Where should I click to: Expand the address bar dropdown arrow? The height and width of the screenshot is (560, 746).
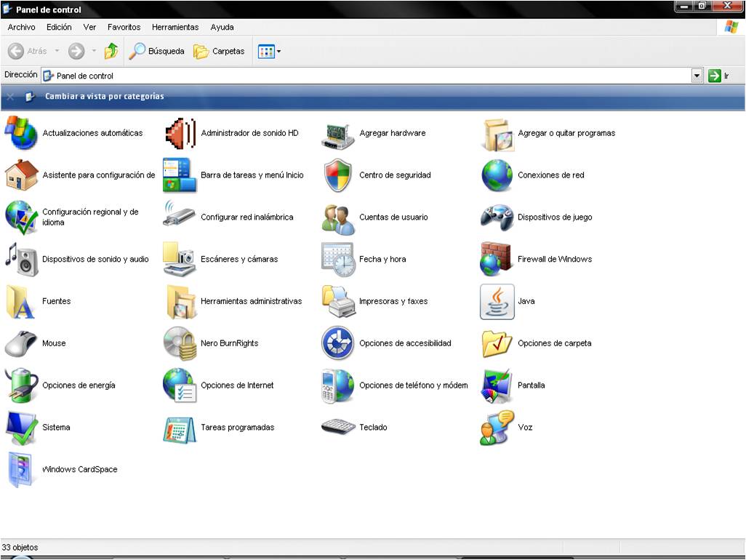pyautogui.click(x=697, y=76)
